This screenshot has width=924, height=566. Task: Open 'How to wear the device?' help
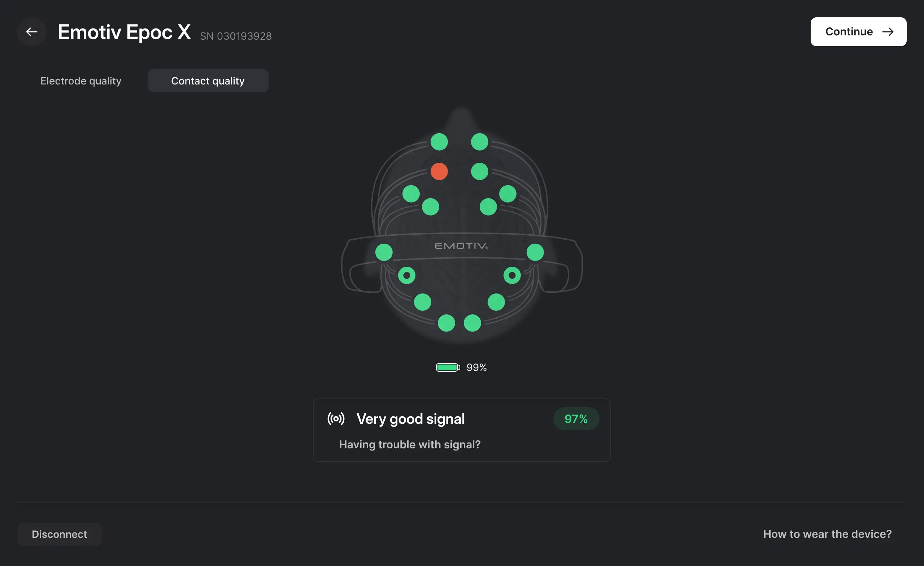click(827, 534)
